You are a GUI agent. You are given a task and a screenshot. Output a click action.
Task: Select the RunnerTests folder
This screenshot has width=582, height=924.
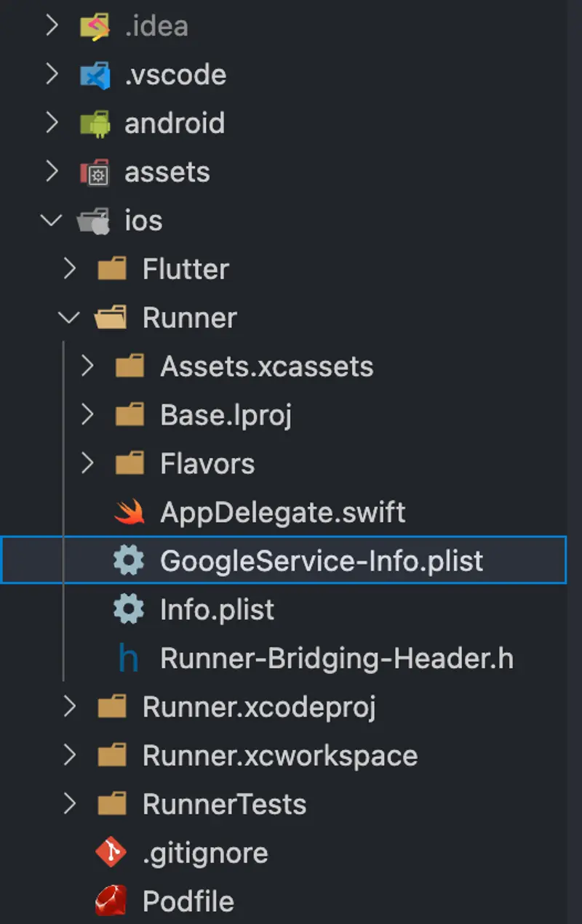point(224,804)
